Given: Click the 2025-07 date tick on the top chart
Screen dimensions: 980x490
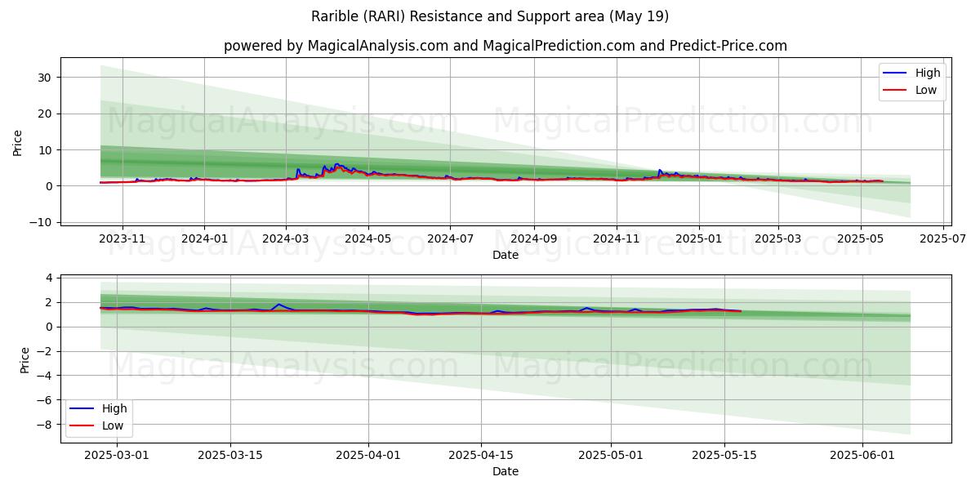Looking at the screenshot, I should click(942, 239).
